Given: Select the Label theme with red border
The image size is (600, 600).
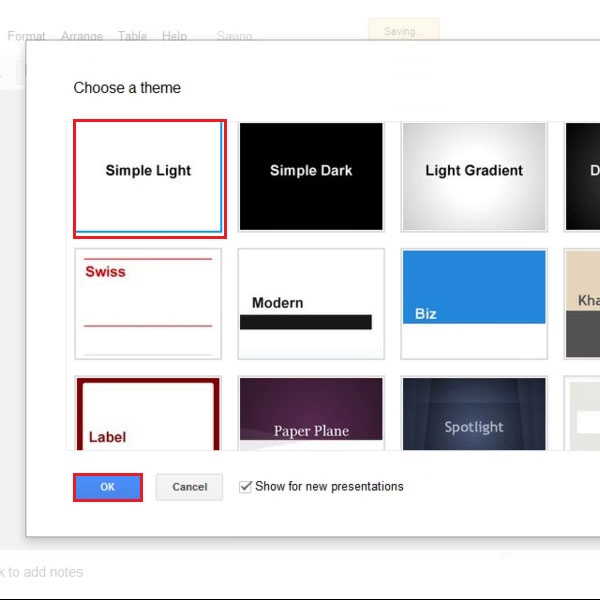Looking at the screenshot, I should [x=148, y=413].
